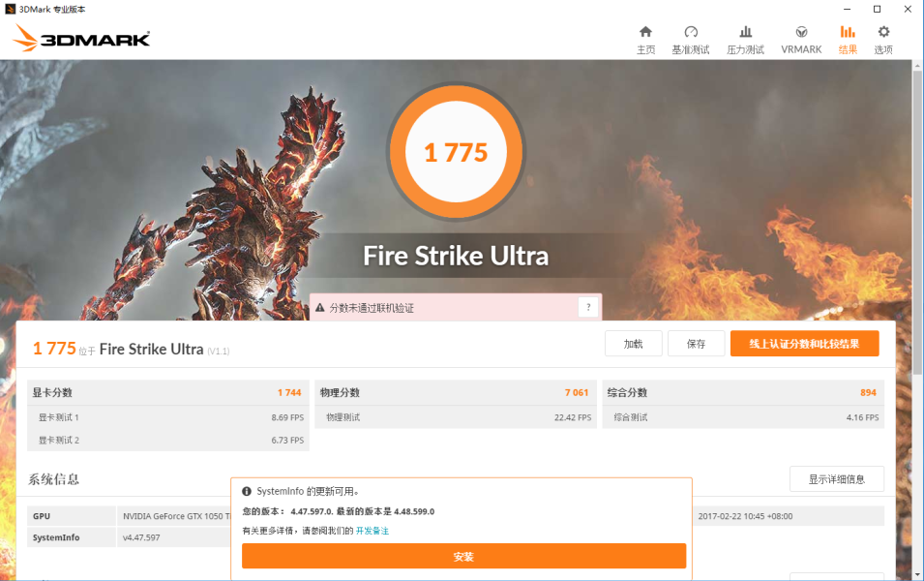Select the Results (结果) tab
This screenshot has height=581, width=924.
[848, 40]
